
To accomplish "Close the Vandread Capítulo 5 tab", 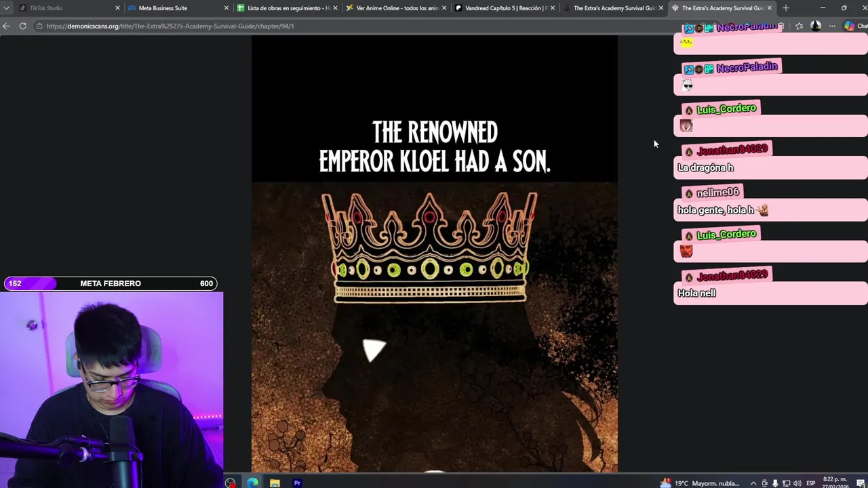I will tap(552, 8).
